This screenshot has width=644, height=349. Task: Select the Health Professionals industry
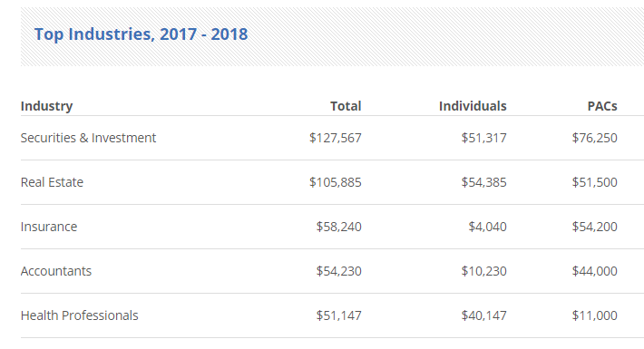coord(80,315)
